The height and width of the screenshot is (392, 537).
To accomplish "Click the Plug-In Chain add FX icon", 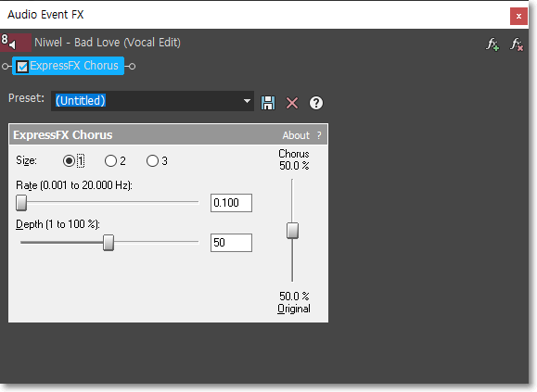I will (492, 44).
